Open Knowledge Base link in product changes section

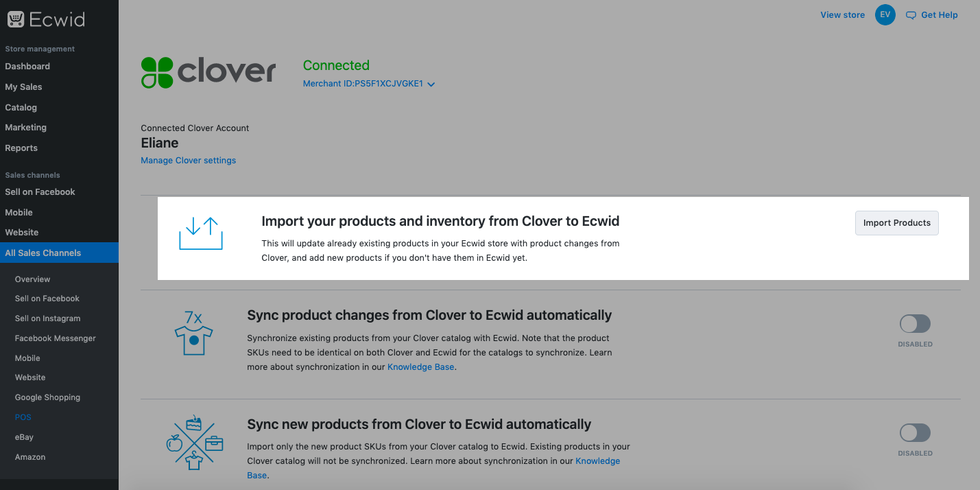(x=420, y=367)
